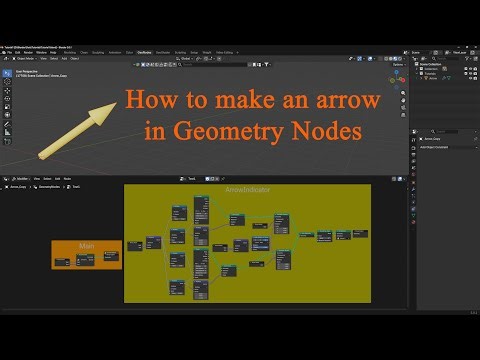Uncheck Tutorials row exclude checkbox
Image resolution: width=480 pixels, height=360 pixels.
(x=466, y=73)
